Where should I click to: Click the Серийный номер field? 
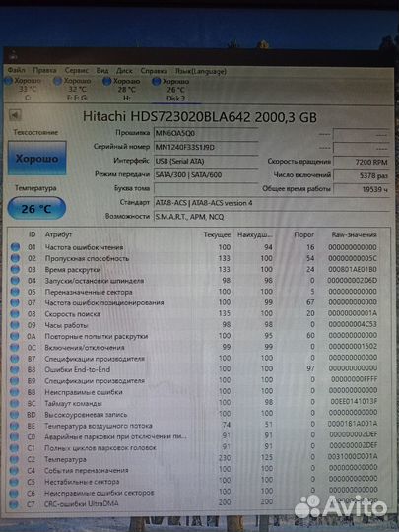[206, 147]
